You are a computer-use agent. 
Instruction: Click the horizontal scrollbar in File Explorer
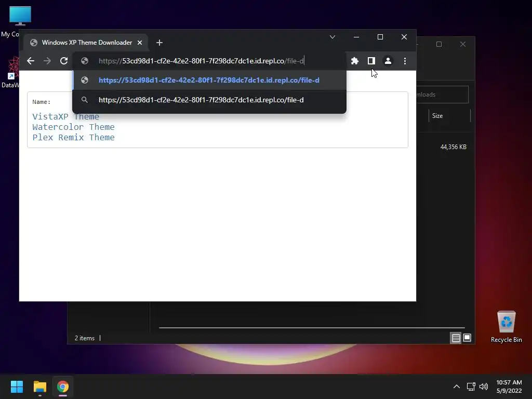click(x=312, y=328)
